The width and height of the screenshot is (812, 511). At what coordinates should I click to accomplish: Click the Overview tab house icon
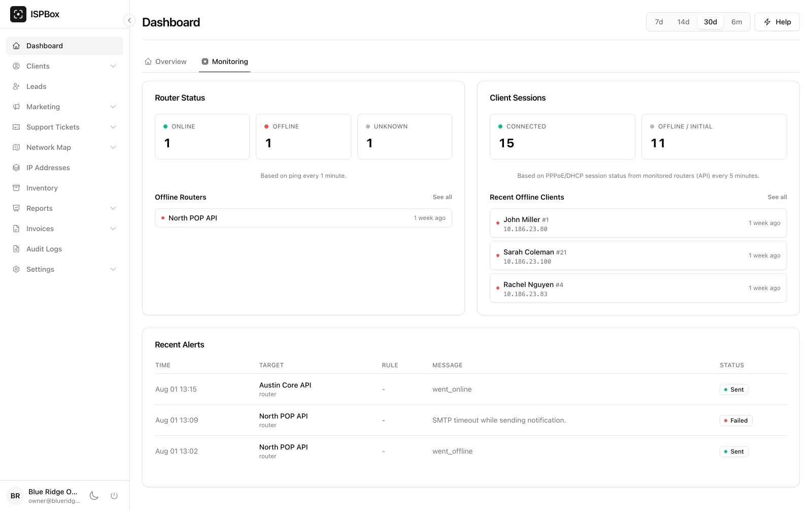[148, 61]
